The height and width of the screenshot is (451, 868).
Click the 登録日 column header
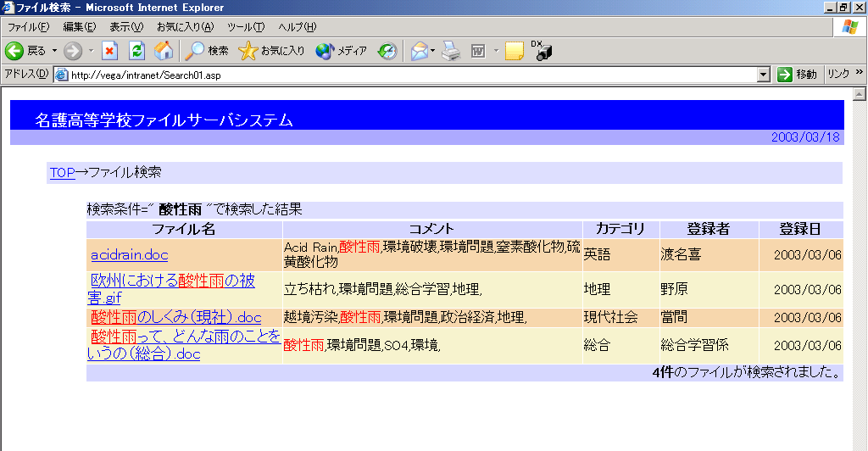[800, 229]
